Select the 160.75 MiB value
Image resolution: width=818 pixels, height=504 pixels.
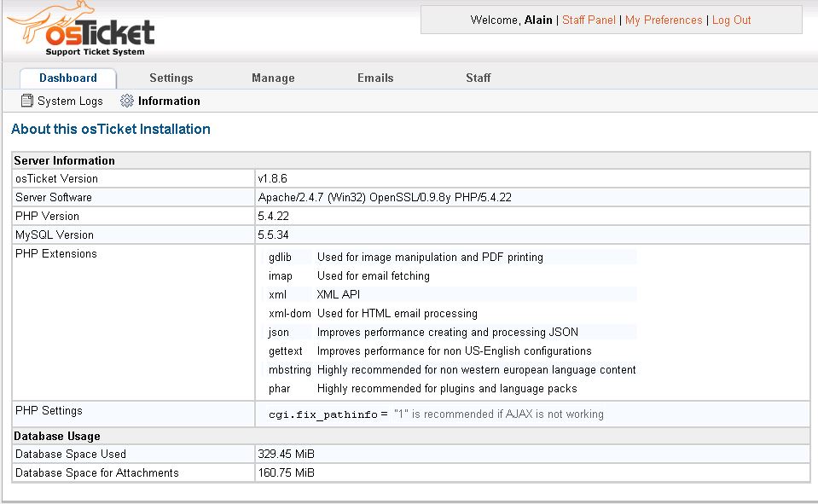click(286, 472)
